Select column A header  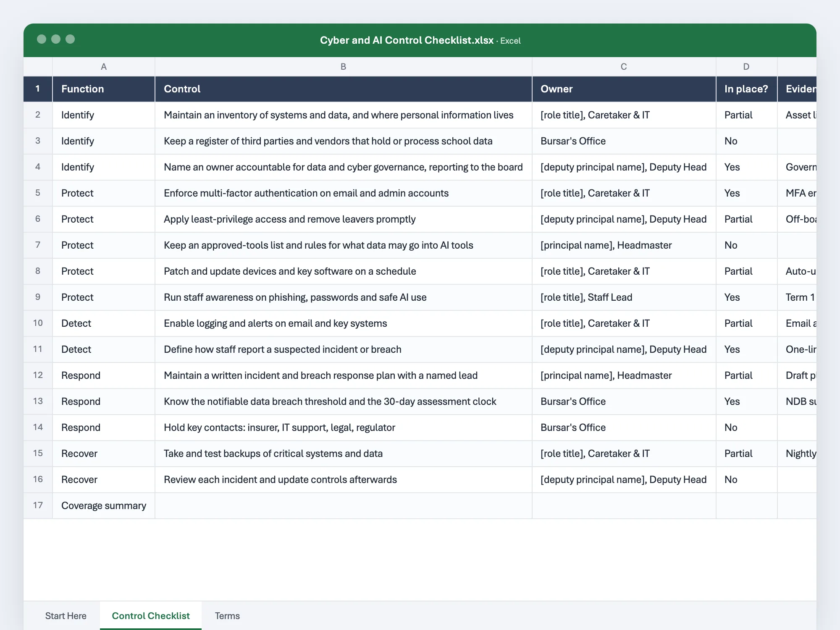104,66
